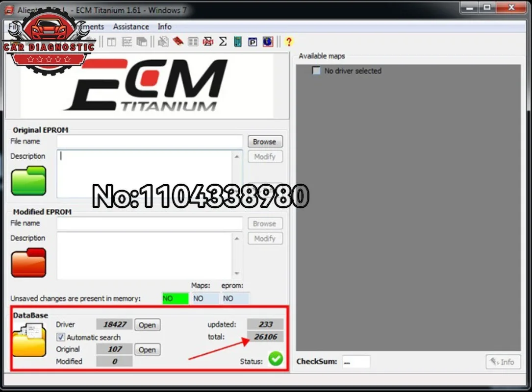Click the Modified Description scrollbar down arrow
Image resolution: width=532 pixels, height=392 pixels.
click(x=237, y=273)
